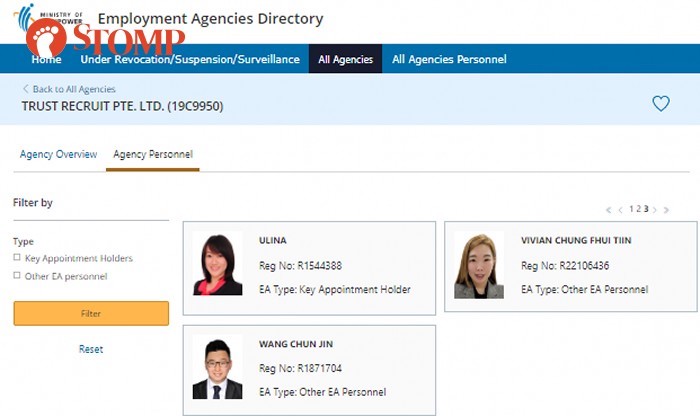
Task: Go to next page arrow in pagination
Action: pos(655,210)
